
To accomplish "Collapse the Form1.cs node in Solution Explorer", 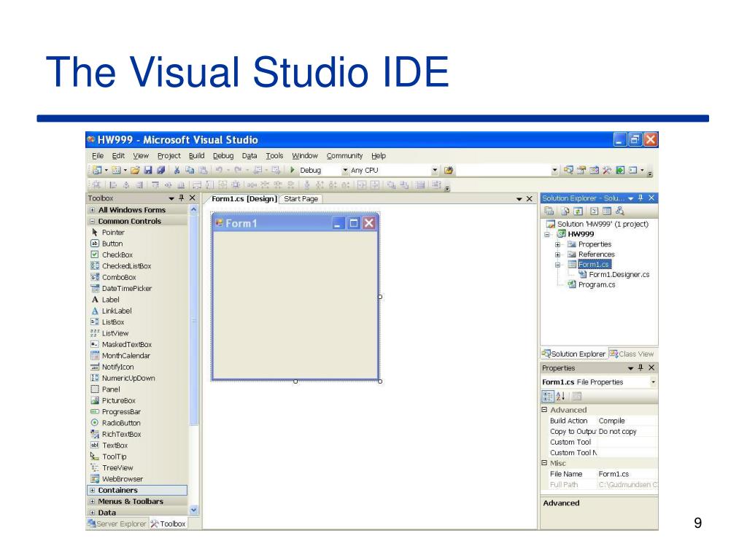I will pos(557,264).
